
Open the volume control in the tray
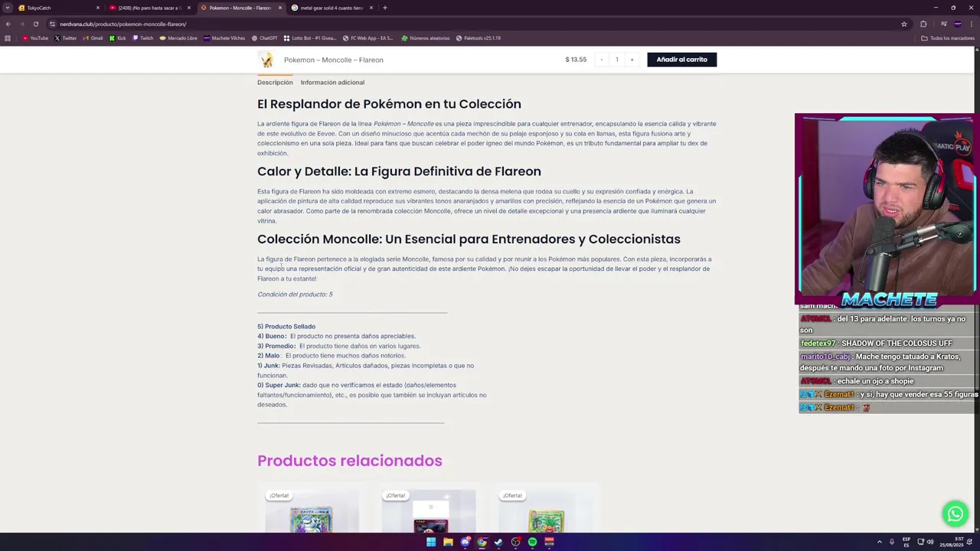pyautogui.click(x=930, y=542)
